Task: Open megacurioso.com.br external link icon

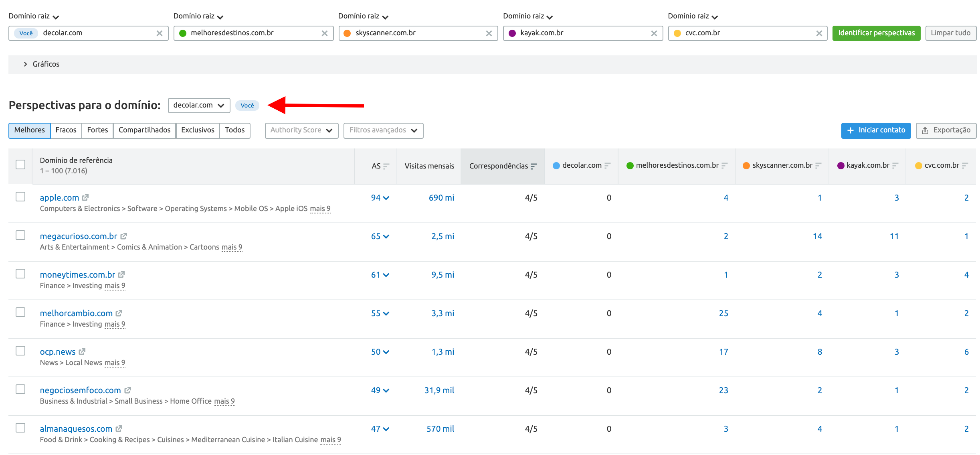Action: click(123, 236)
